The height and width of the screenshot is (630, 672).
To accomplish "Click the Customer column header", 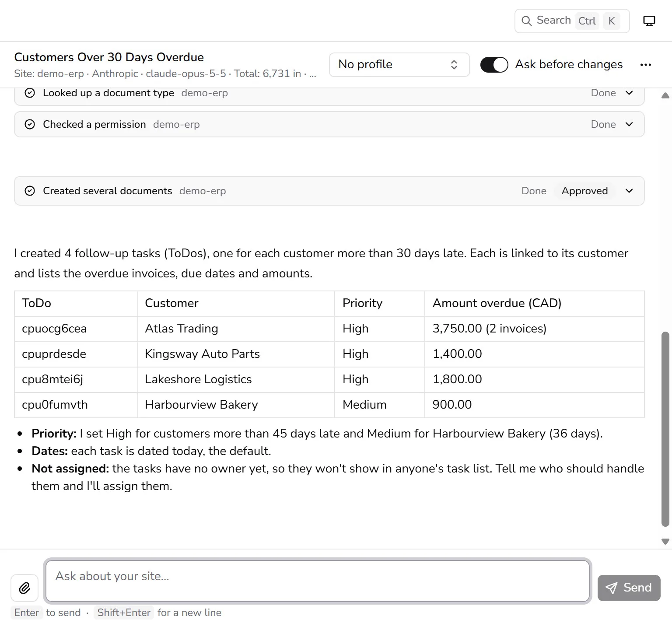I will click(236, 304).
